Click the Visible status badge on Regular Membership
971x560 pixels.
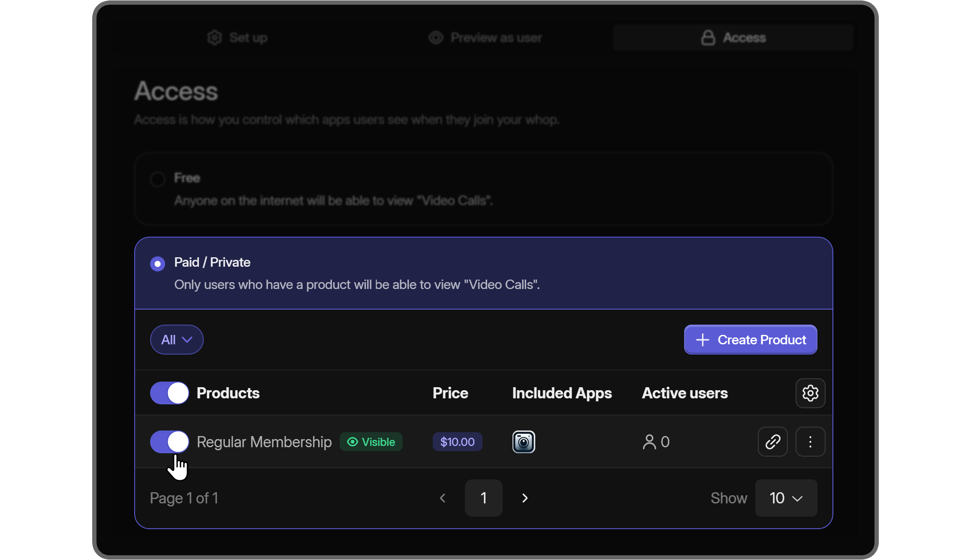tap(371, 441)
